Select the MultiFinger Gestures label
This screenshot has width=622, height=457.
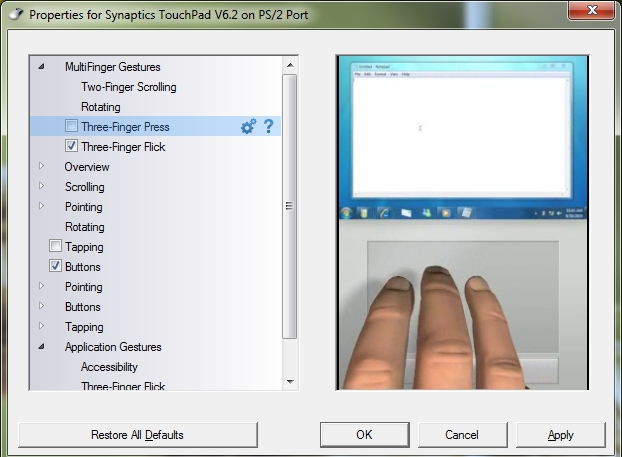[x=113, y=67]
